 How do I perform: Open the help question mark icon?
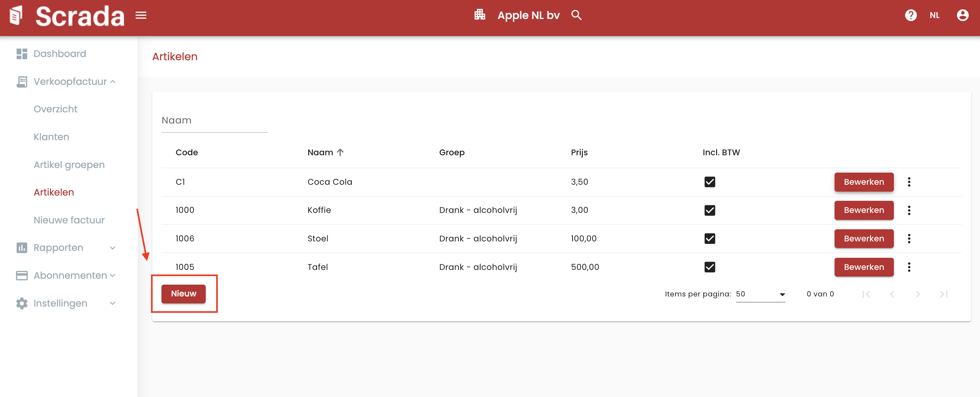point(910,15)
